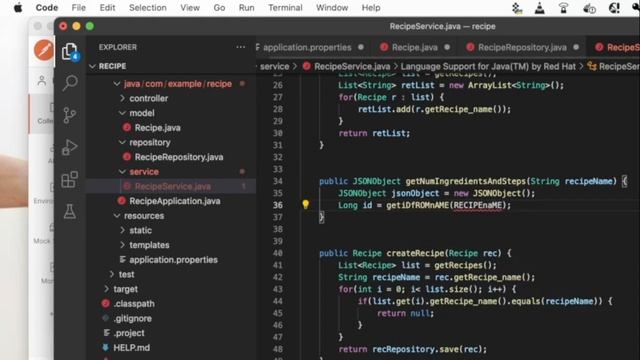Collapse the repository folder
The width and height of the screenshot is (640, 360).
(x=122, y=142)
